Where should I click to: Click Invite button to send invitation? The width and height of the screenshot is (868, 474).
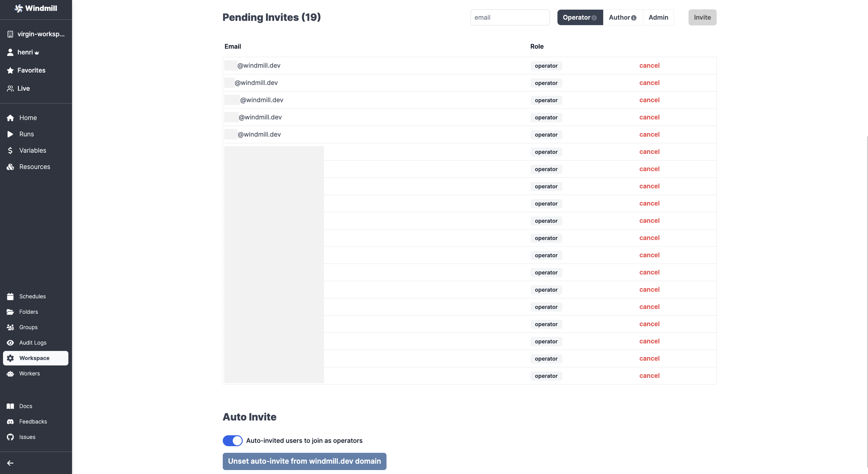(x=702, y=18)
